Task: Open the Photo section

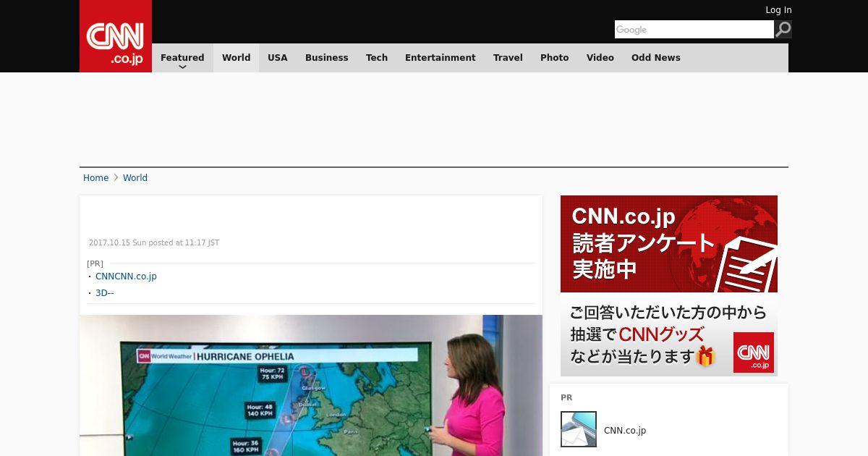Action: [x=555, y=58]
